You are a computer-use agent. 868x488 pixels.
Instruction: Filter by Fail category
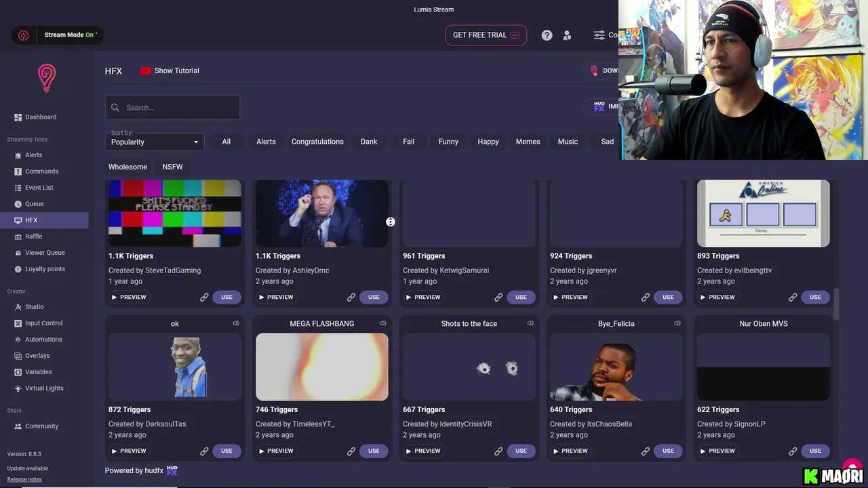(408, 142)
